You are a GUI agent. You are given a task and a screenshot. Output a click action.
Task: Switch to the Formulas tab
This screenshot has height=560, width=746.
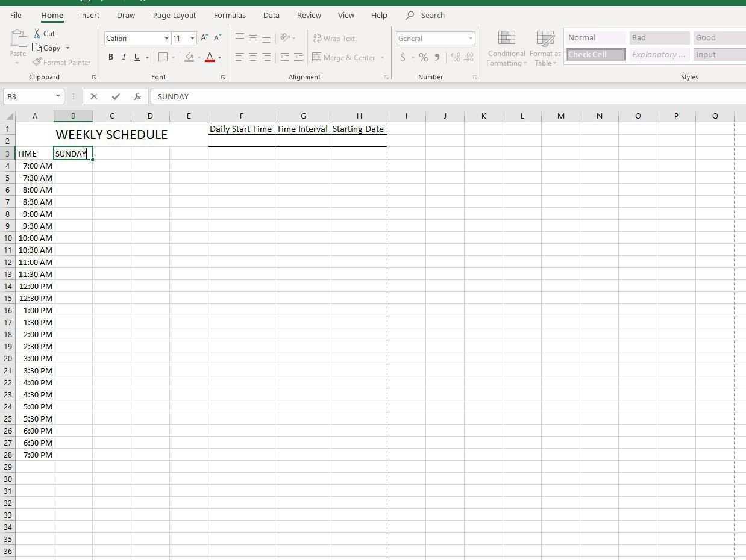pos(230,15)
